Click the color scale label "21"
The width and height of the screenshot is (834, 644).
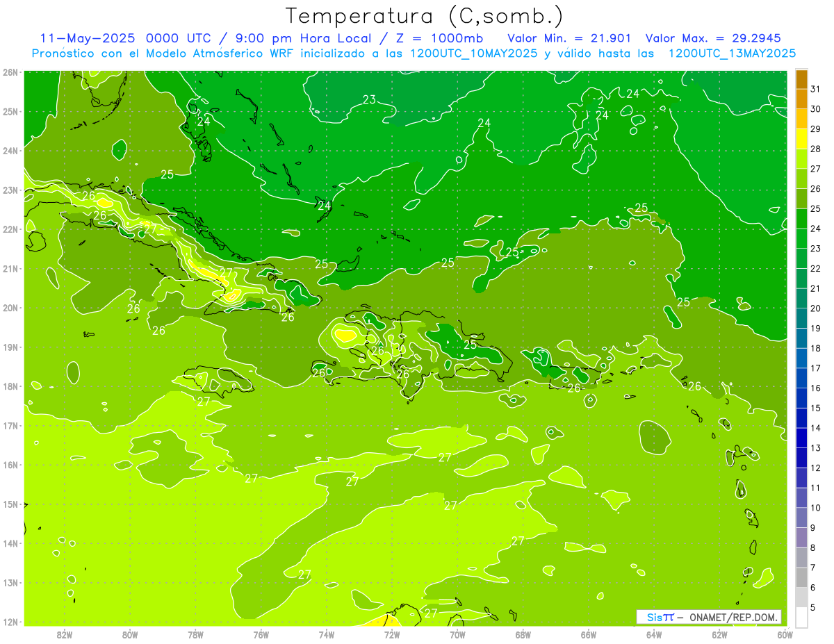point(815,289)
